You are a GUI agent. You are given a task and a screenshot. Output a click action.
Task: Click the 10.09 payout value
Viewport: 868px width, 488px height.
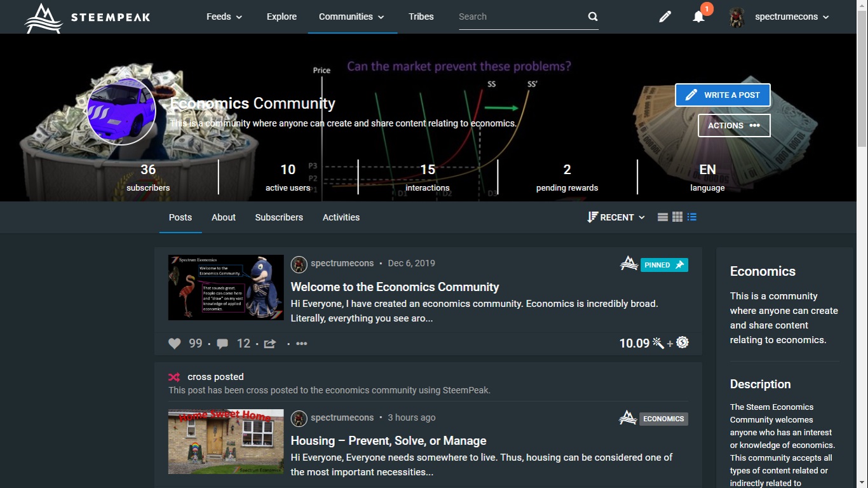(634, 343)
